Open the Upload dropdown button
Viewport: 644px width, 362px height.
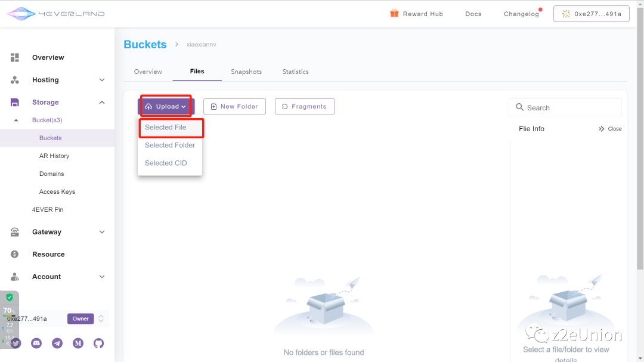click(166, 107)
